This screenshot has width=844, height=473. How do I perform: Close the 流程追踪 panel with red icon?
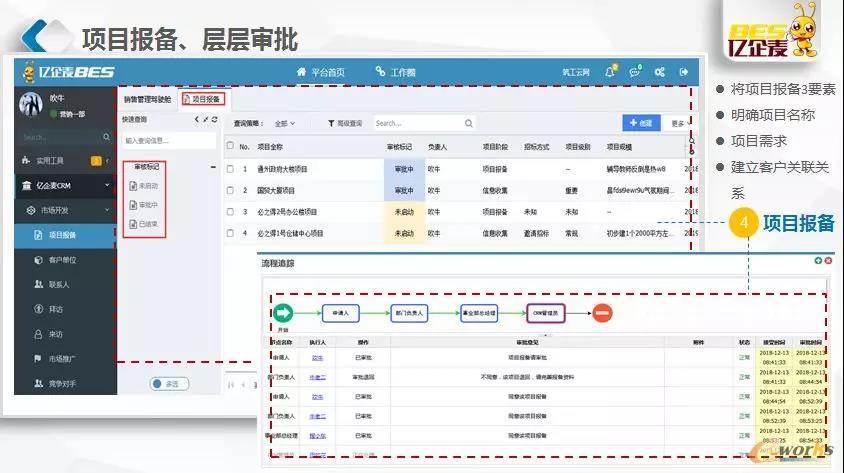pos(828,260)
